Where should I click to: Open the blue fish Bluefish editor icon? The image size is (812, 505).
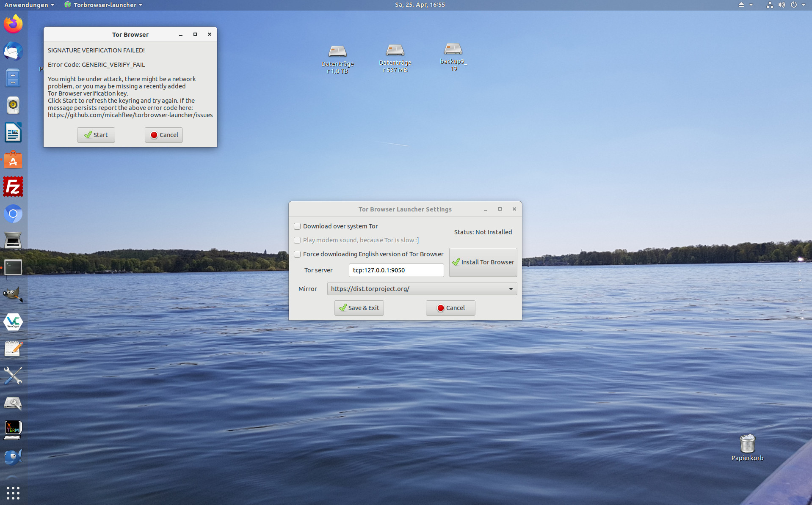coord(13,457)
